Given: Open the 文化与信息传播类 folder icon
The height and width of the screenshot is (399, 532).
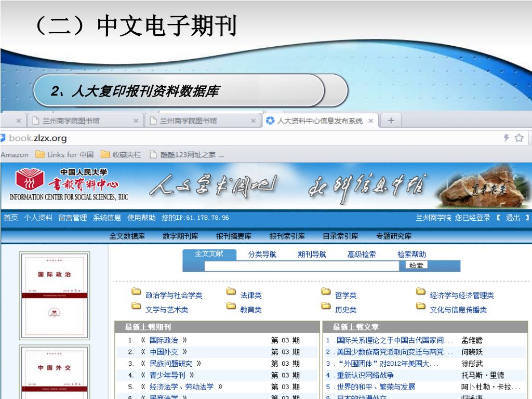Looking at the screenshot, I should point(421,305).
